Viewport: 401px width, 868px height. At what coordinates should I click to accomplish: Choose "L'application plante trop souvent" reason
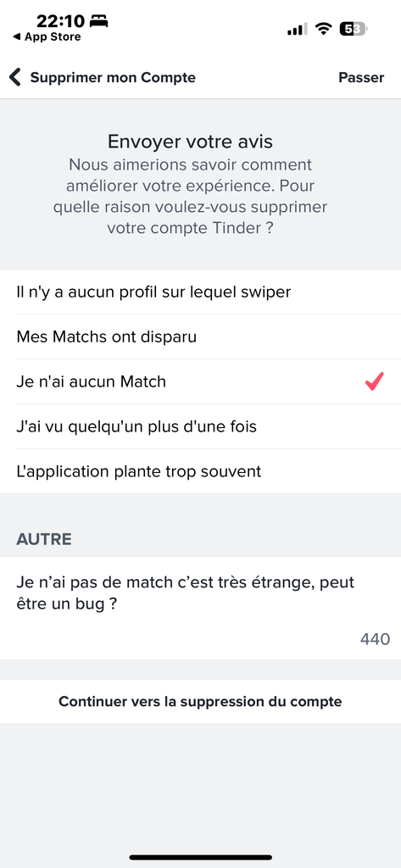click(x=200, y=471)
